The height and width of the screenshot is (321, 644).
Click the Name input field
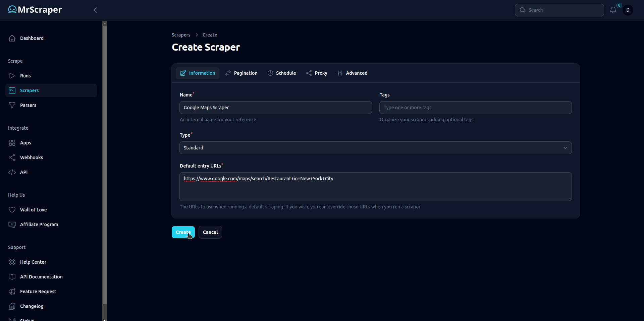click(276, 108)
